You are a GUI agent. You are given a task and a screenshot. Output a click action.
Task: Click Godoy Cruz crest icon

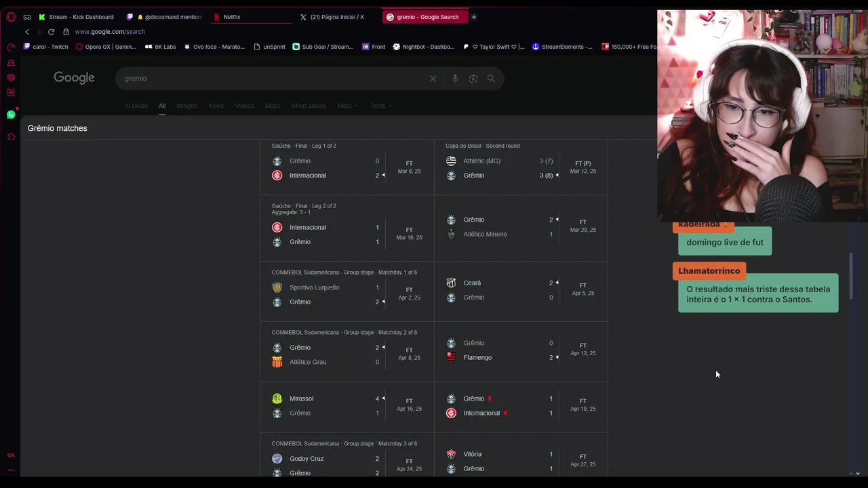(x=277, y=459)
